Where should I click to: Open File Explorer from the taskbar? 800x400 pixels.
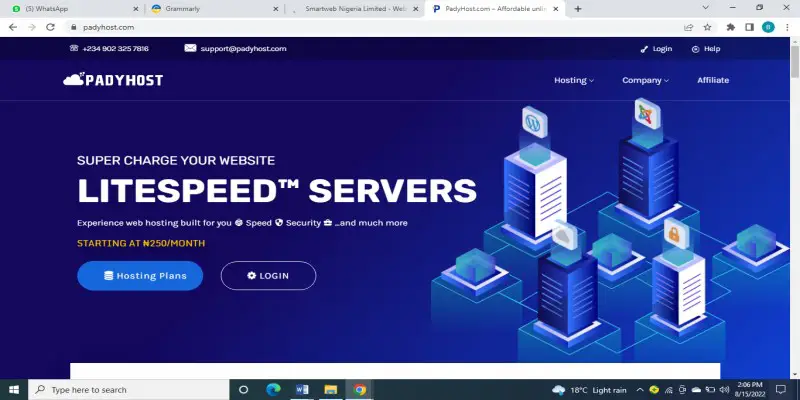(x=331, y=390)
